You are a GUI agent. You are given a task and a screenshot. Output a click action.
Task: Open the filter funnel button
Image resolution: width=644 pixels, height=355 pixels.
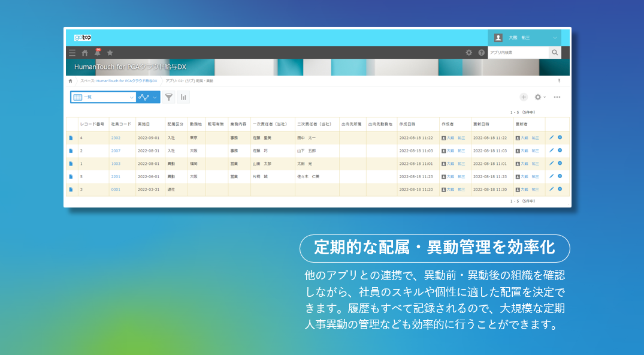click(169, 97)
